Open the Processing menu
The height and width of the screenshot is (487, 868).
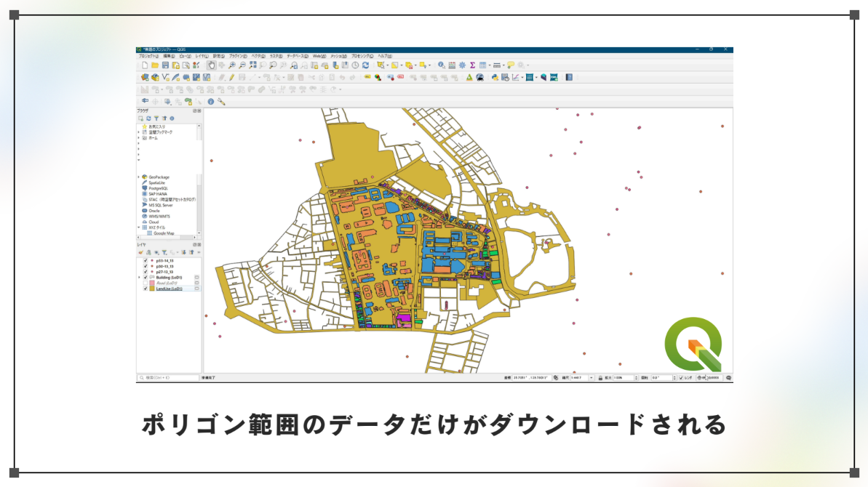click(x=362, y=56)
